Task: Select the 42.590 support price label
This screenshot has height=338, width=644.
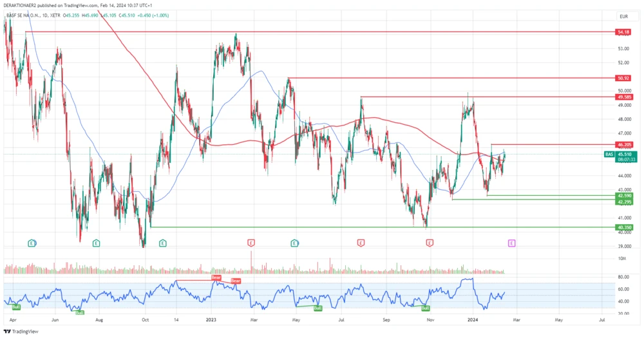Action: pyautogui.click(x=624, y=196)
